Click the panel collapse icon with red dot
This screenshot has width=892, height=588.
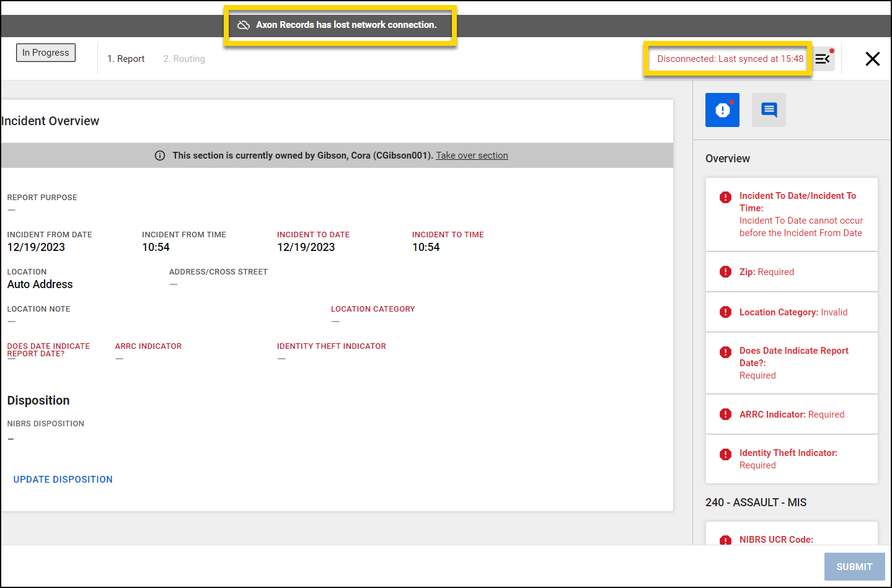(x=823, y=58)
